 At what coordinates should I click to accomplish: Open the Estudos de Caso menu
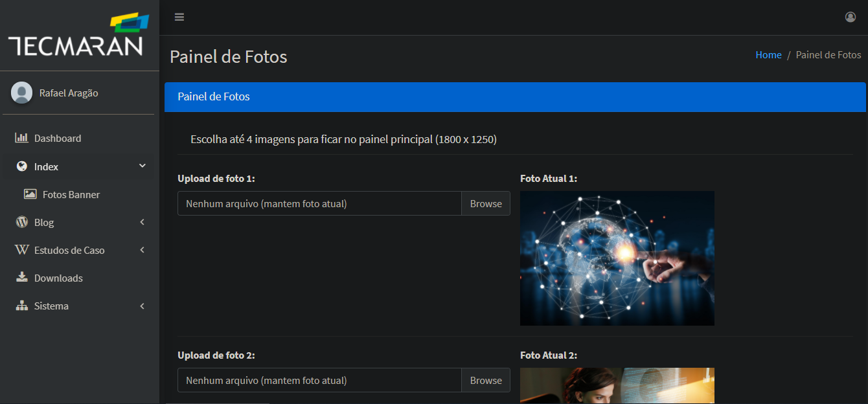click(x=80, y=250)
